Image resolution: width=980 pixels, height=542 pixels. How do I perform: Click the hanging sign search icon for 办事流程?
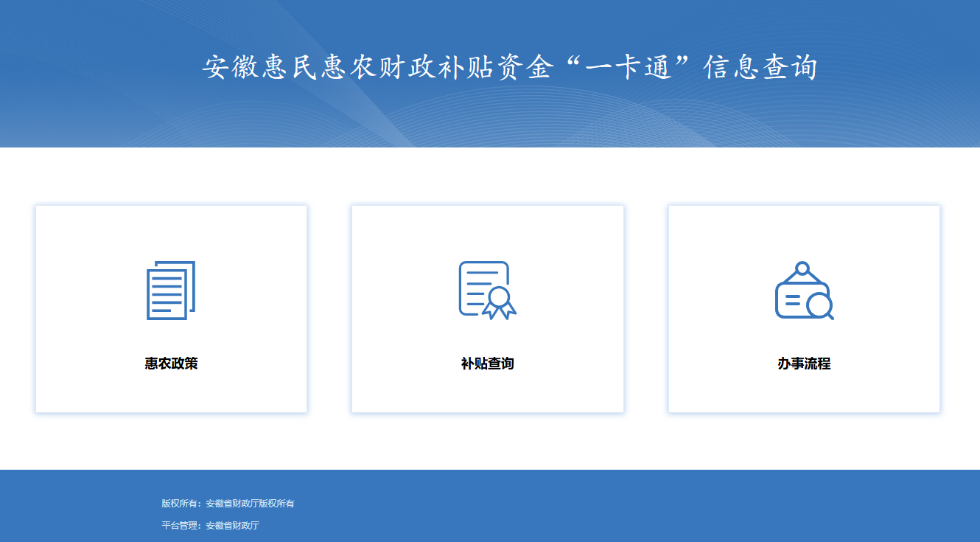pos(803,292)
